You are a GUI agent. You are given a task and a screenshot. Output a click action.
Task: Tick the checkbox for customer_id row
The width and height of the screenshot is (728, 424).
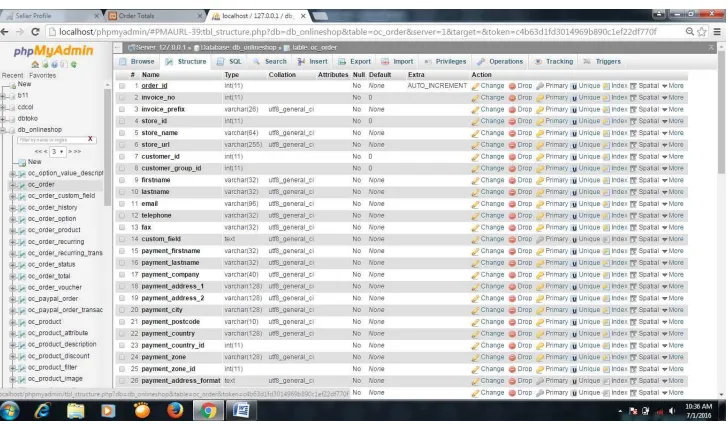[122, 157]
